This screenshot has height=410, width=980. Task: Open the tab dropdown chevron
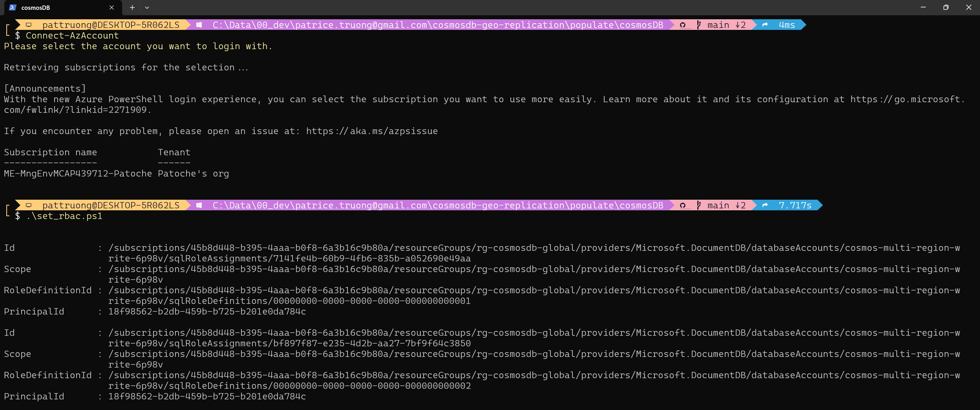click(x=147, y=7)
